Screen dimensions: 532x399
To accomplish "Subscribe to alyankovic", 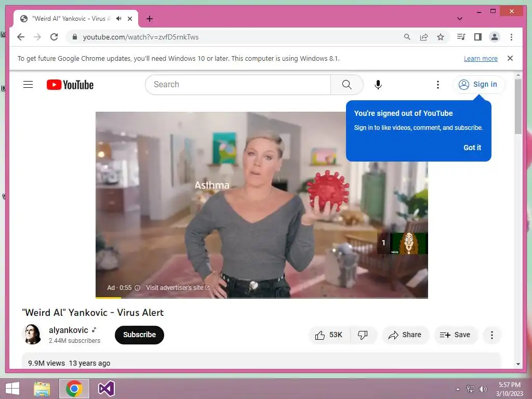I will (x=139, y=335).
